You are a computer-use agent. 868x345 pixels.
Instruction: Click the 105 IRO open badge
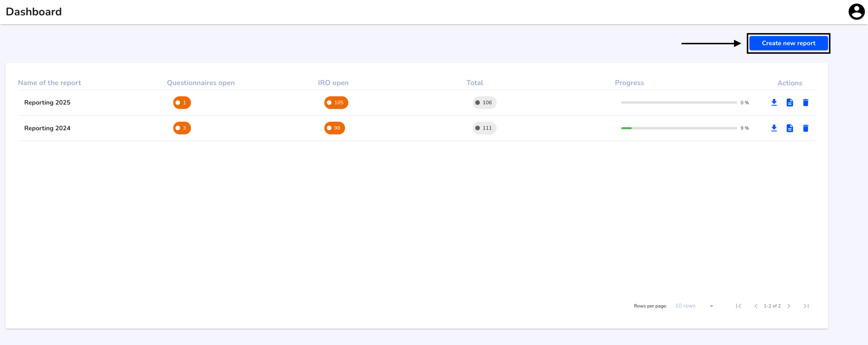[336, 103]
